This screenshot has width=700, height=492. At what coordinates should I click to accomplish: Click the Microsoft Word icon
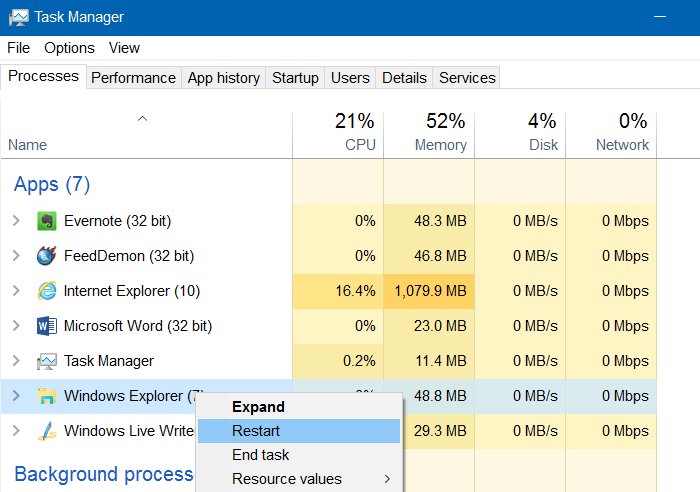coord(46,326)
